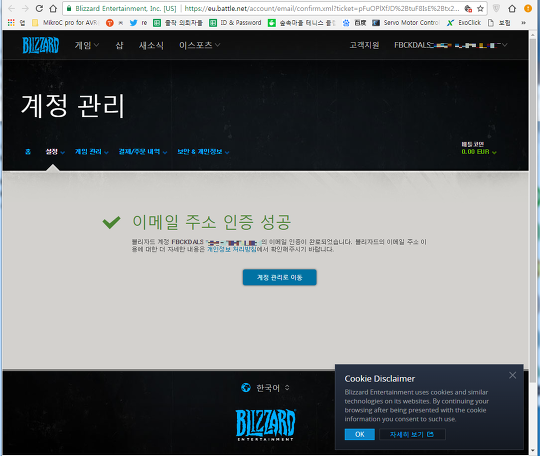Expand the 게임 dropdown in top navigation
The height and width of the screenshot is (456, 540).
tap(87, 45)
